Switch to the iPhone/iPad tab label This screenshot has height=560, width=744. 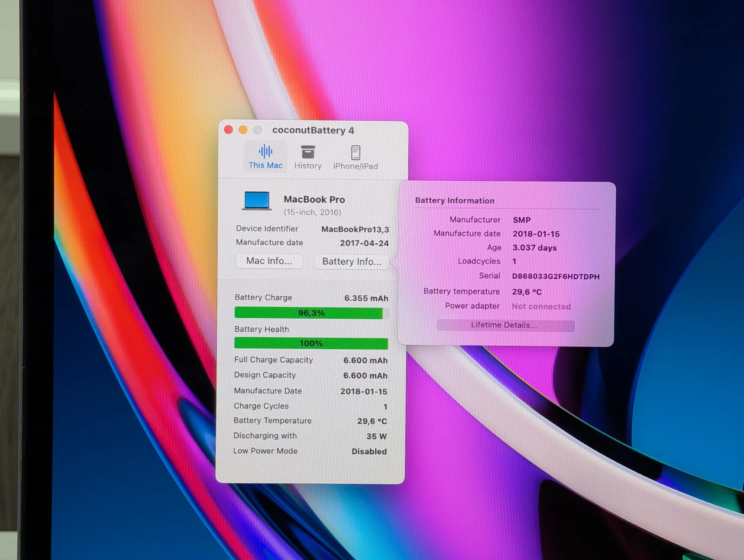(x=356, y=166)
